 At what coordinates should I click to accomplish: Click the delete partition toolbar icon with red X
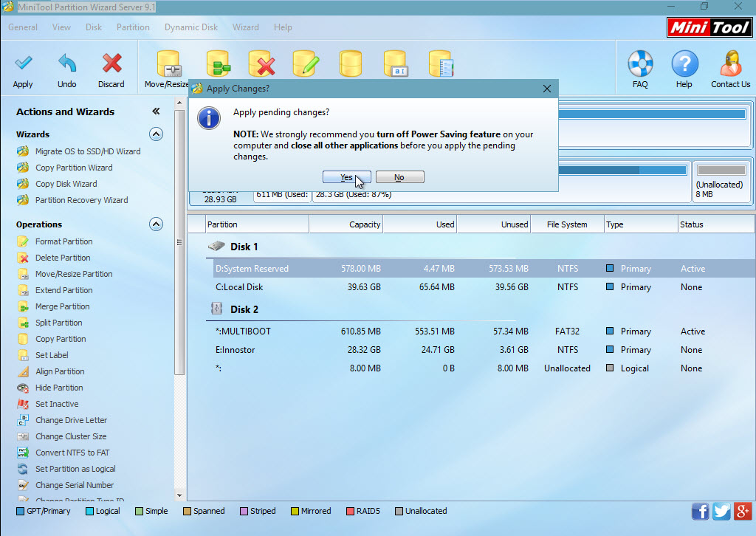[x=262, y=63]
